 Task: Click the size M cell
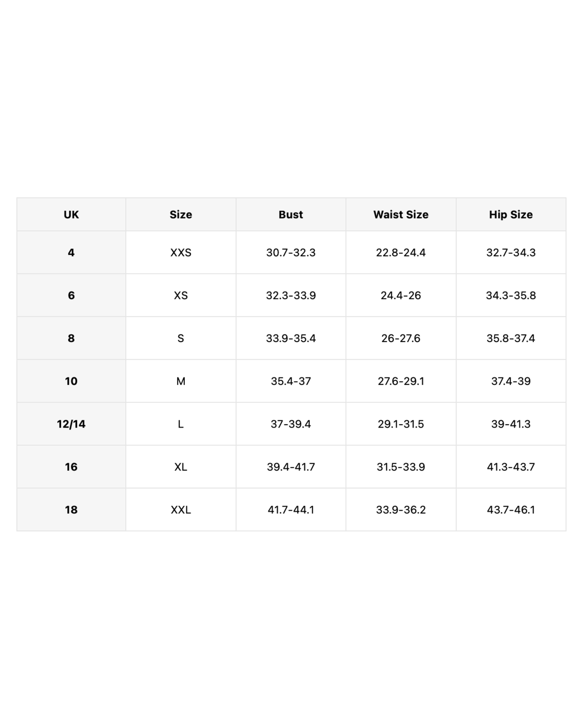point(181,381)
